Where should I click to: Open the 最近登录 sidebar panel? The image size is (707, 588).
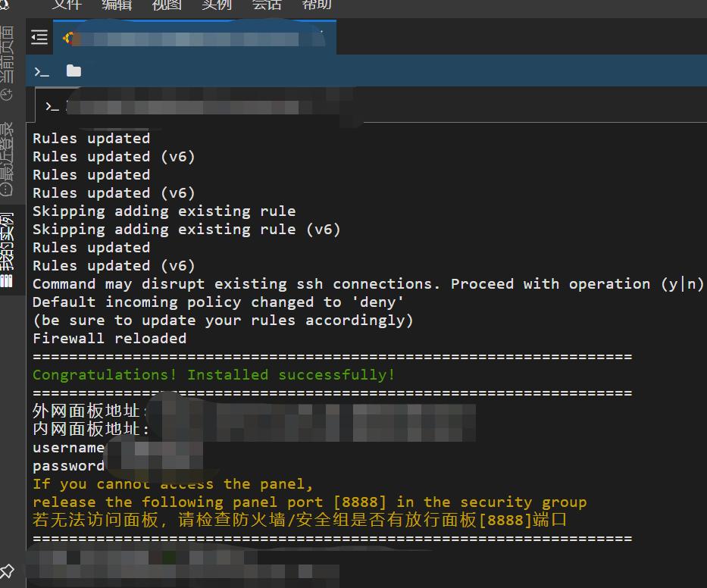(7, 158)
